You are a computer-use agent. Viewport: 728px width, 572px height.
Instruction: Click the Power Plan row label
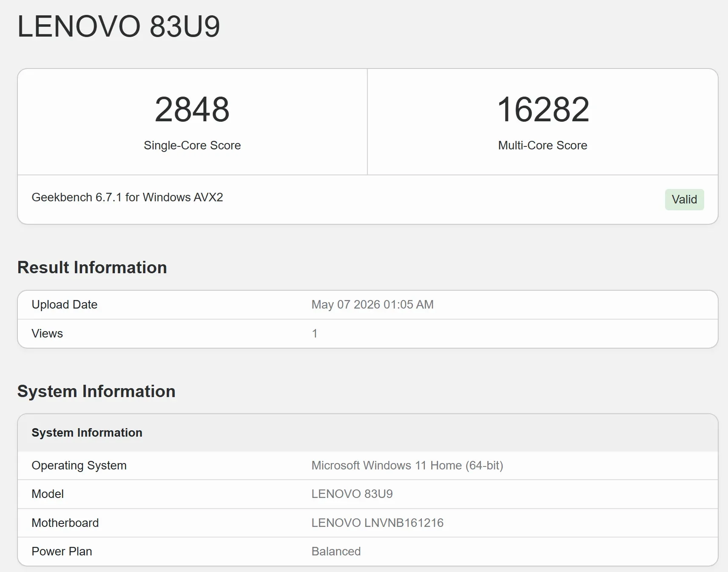tap(62, 552)
